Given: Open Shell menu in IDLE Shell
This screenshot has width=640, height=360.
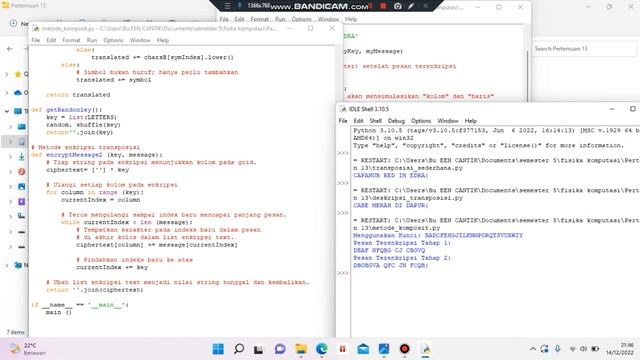Looking at the screenshot, I should click(x=376, y=121).
